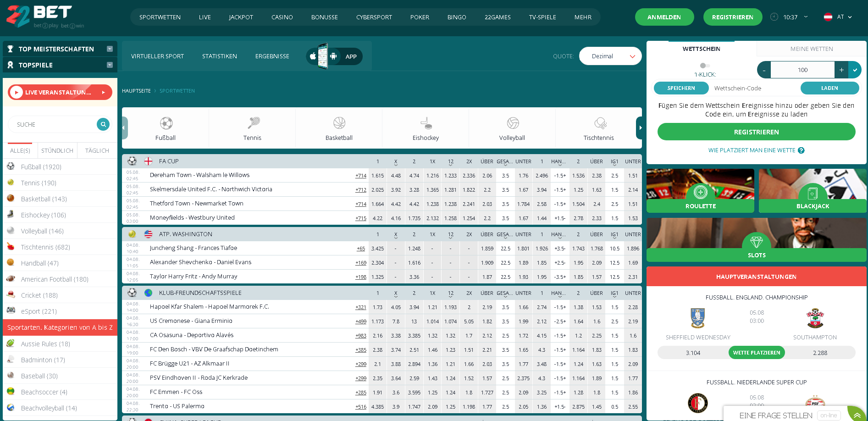Image resolution: width=868 pixels, height=421 pixels.
Task: Click the Anmelden button
Action: coord(664,17)
